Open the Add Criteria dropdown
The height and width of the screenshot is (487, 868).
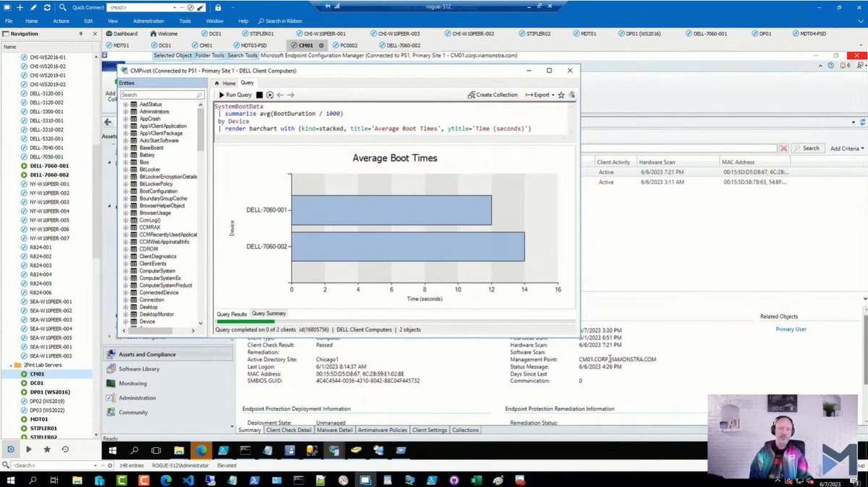(846, 148)
